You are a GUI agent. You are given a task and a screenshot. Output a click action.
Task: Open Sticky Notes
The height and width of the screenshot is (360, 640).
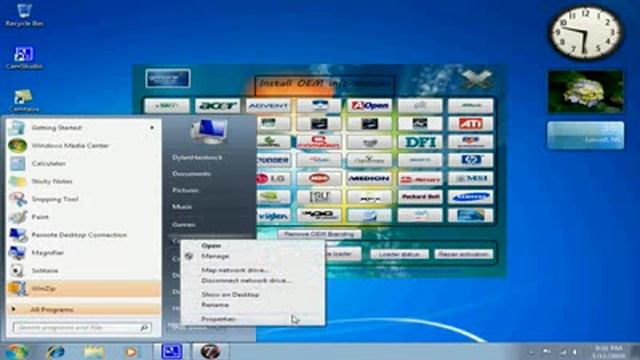tap(84, 181)
